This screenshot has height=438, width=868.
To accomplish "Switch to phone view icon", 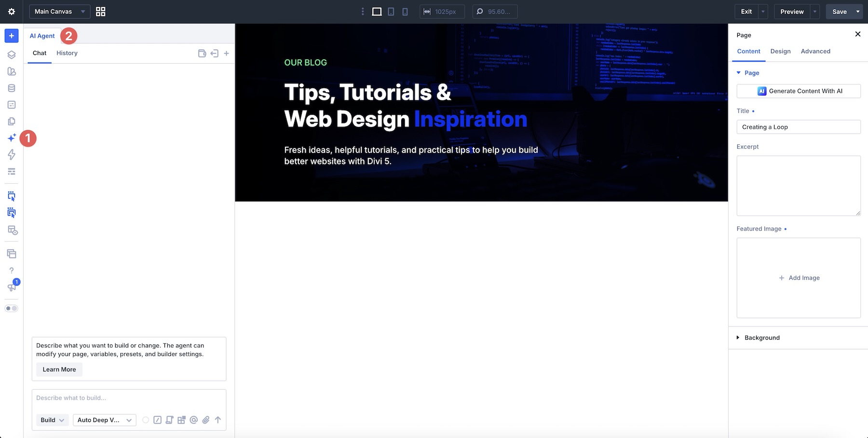I will (405, 12).
